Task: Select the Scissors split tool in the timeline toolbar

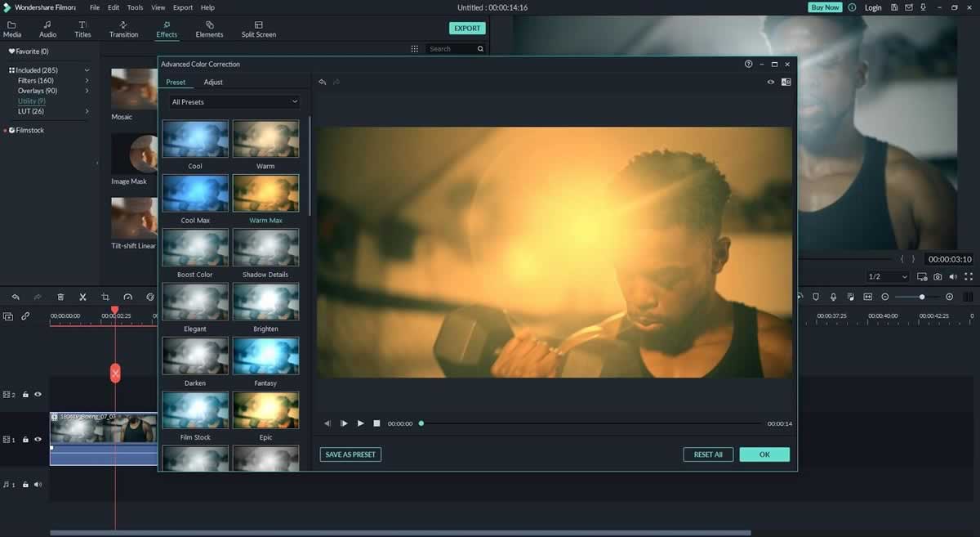Action: click(82, 297)
